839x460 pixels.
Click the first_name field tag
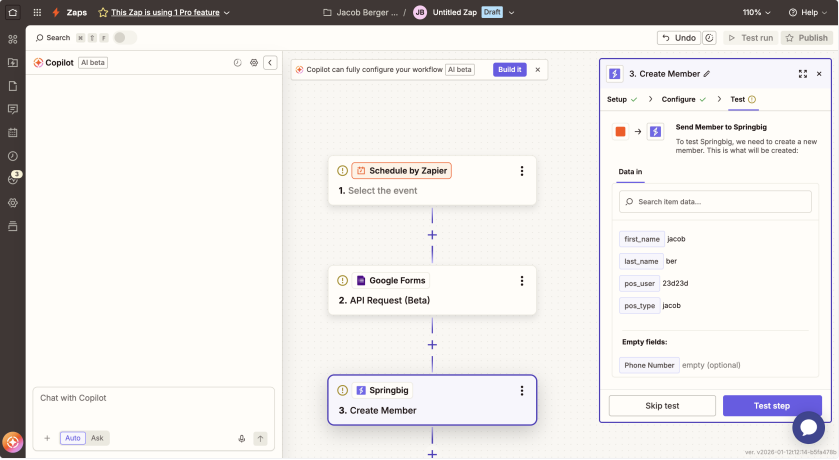[x=642, y=239]
